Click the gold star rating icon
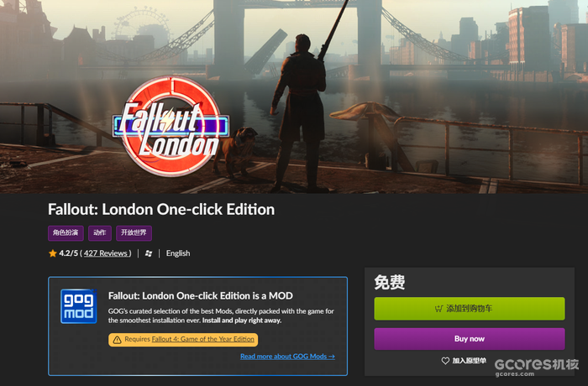Screen dimensions: 588x386 (52, 253)
